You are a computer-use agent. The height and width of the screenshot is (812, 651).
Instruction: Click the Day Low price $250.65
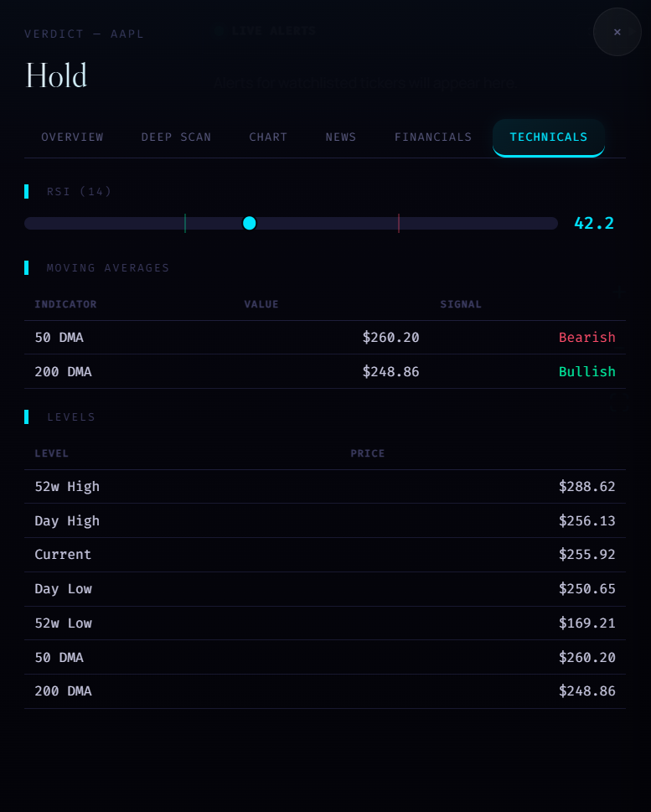(x=586, y=589)
